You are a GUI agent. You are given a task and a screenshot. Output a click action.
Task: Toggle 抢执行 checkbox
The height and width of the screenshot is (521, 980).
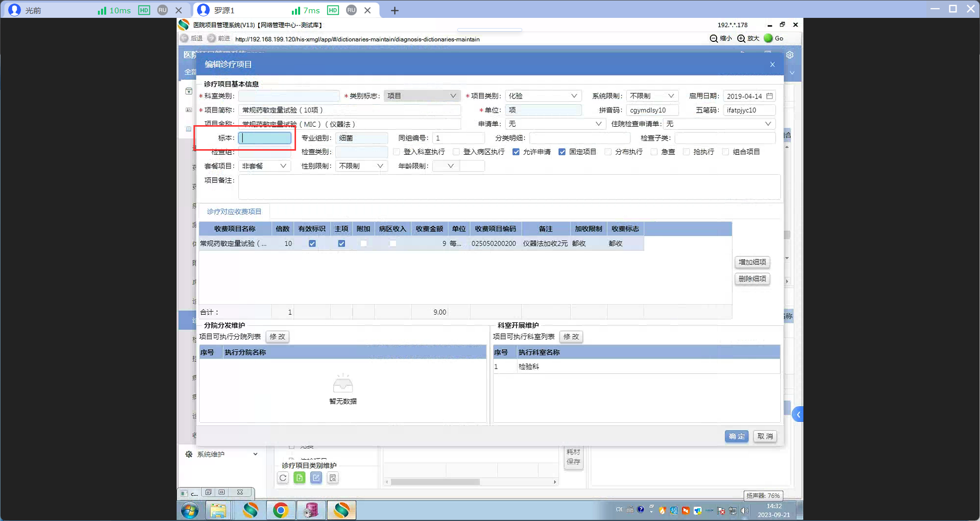coord(686,152)
